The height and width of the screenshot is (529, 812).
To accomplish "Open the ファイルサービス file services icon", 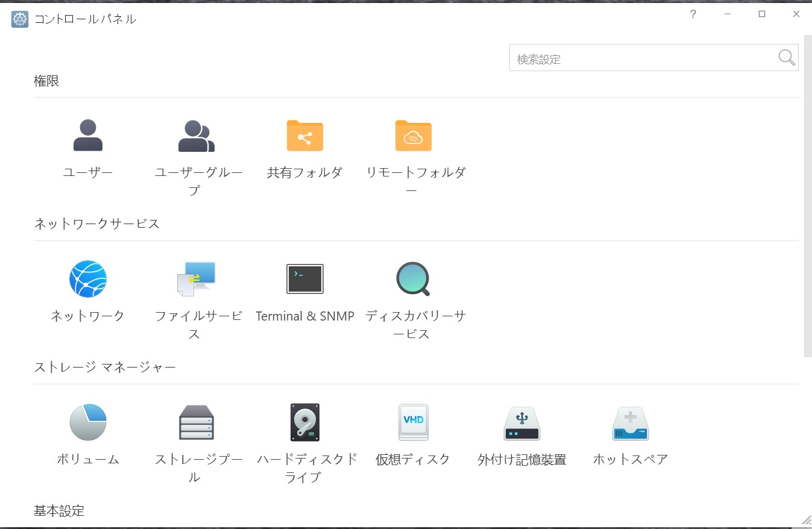I will coord(197,279).
